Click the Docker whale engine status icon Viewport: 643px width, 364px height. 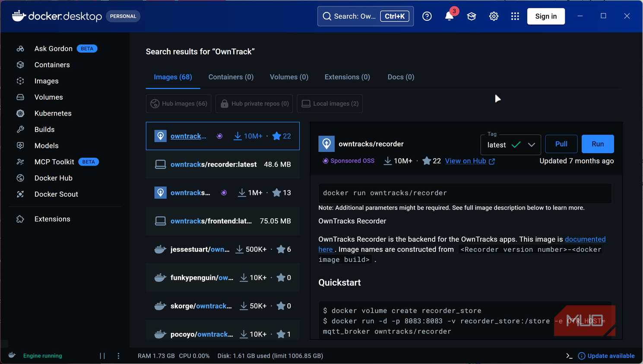(12, 355)
